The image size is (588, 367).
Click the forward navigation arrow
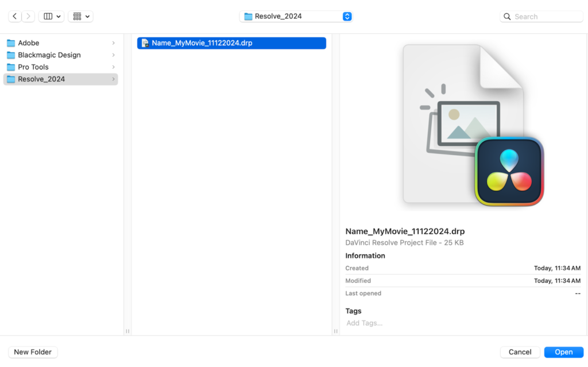[x=28, y=17]
